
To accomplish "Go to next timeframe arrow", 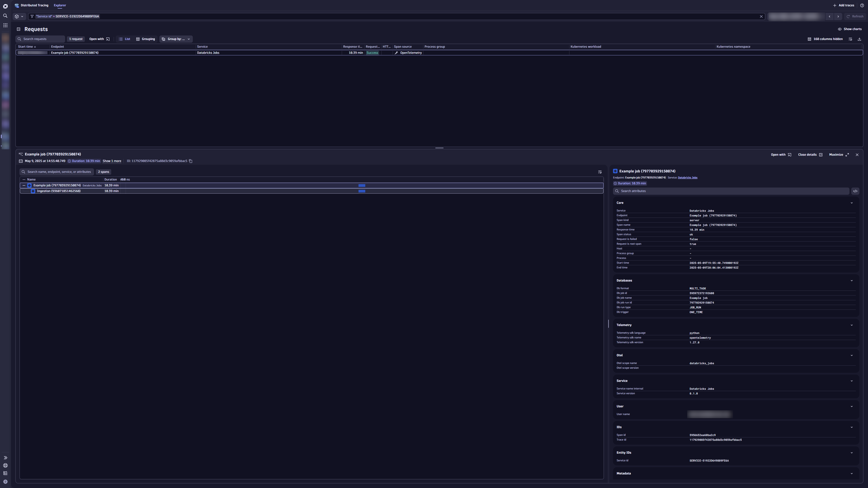I will tap(838, 16).
